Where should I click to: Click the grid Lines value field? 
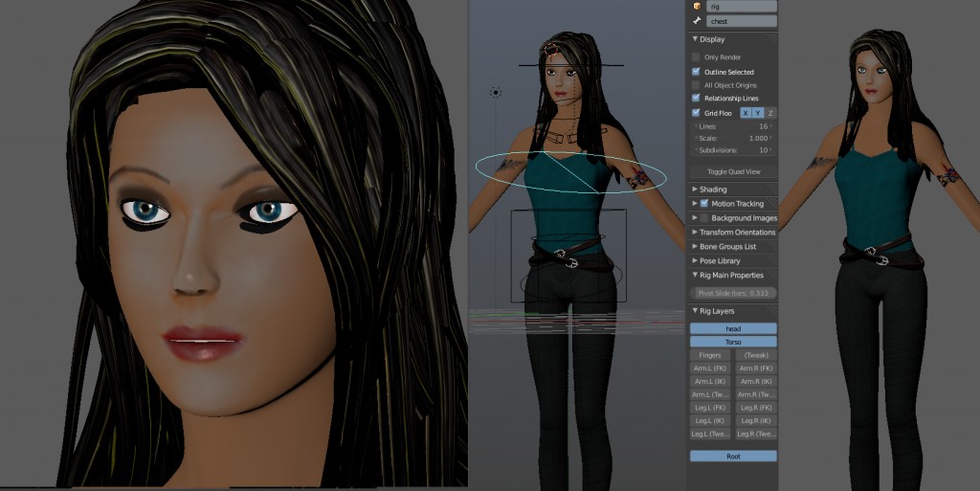click(x=734, y=126)
